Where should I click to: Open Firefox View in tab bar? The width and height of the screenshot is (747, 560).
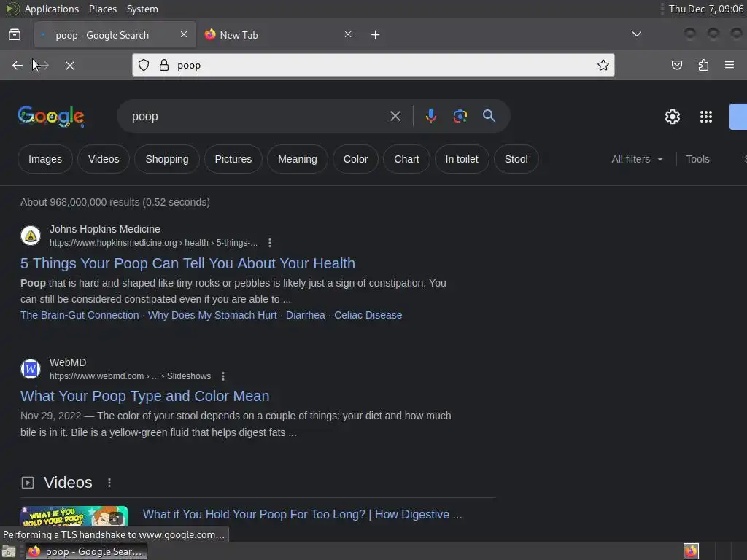click(15, 35)
